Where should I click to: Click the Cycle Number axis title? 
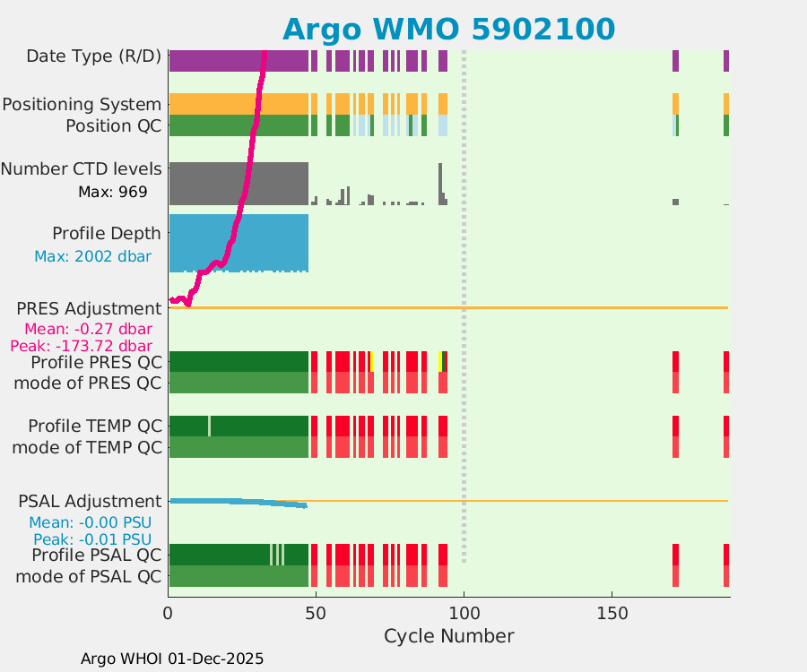click(x=448, y=636)
